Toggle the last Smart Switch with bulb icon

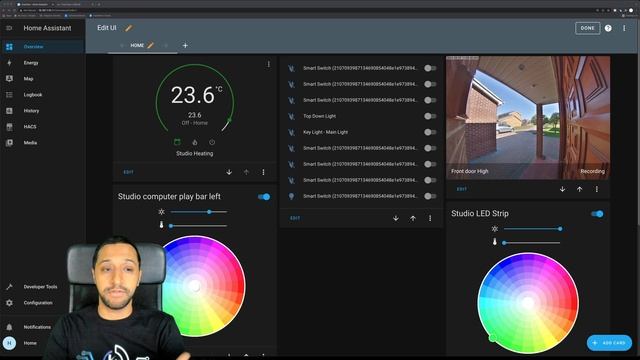click(430, 196)
